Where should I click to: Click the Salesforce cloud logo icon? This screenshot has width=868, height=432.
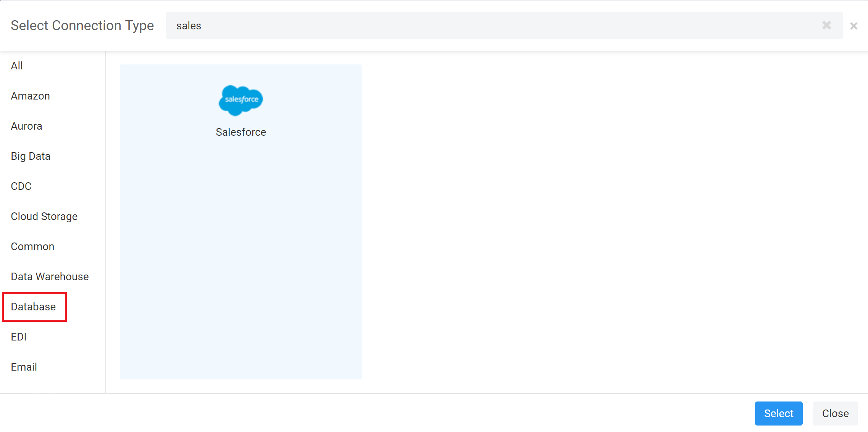point(241,100)
